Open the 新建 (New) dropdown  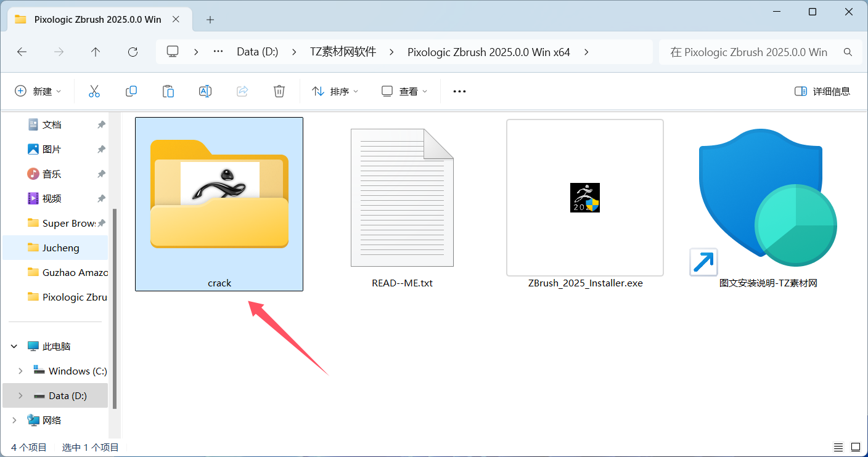tap(38, 91)
